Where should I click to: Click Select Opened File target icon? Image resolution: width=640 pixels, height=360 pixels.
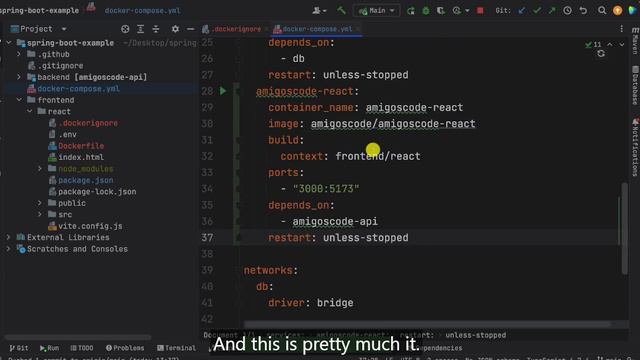[x=125, y=29]
